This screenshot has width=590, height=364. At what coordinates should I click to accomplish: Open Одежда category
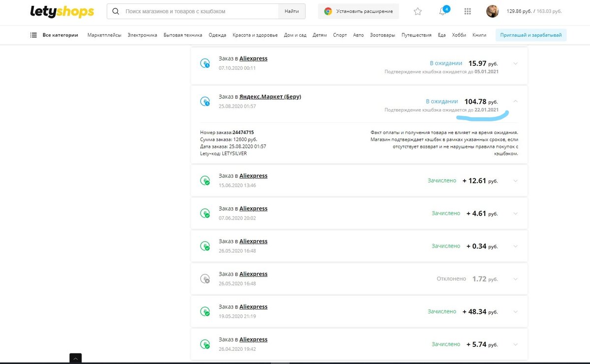point(217,35)
